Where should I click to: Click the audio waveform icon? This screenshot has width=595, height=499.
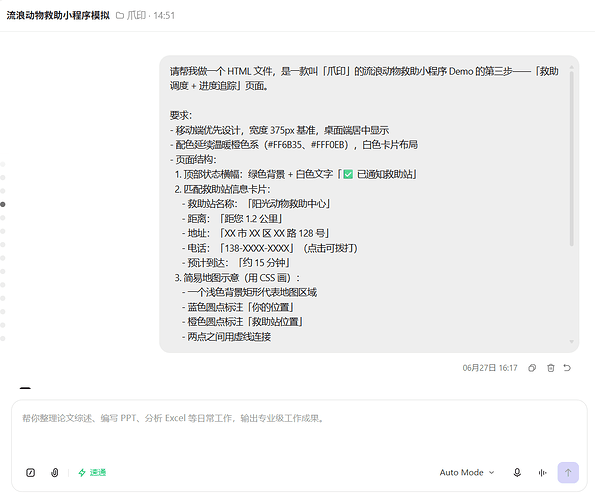coord(543,472)
